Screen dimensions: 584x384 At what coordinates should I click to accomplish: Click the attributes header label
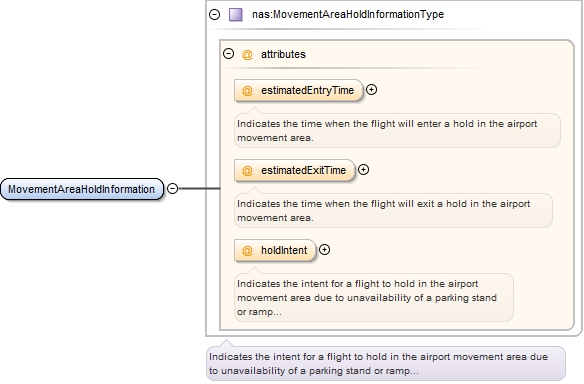[x=283, y=54]
